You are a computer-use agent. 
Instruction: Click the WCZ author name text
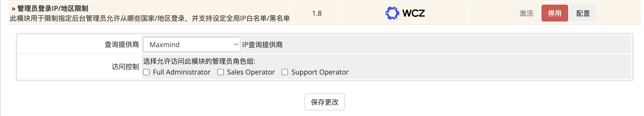(413, 13)
